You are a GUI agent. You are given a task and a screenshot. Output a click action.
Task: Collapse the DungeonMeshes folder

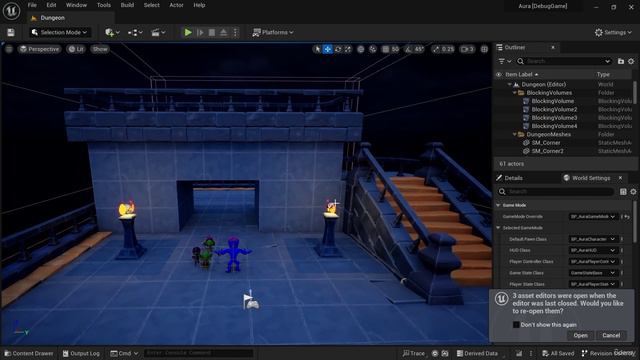point(514,134)
